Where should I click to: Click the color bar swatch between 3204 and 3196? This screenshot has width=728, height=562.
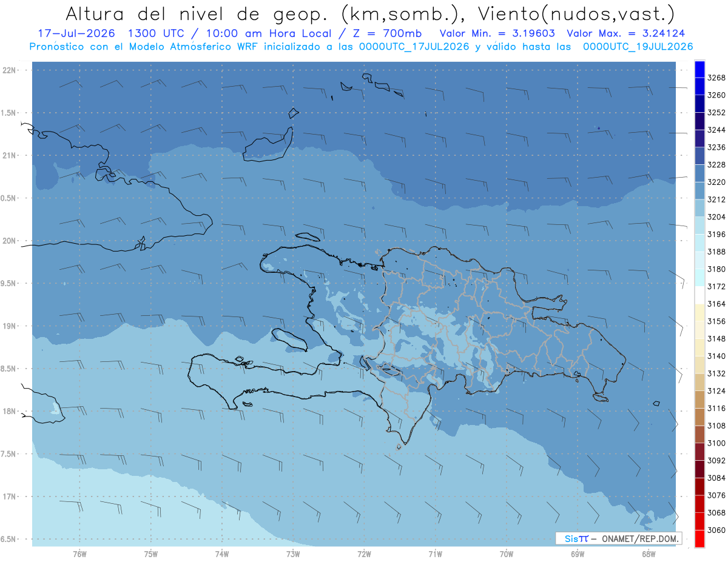699,226
